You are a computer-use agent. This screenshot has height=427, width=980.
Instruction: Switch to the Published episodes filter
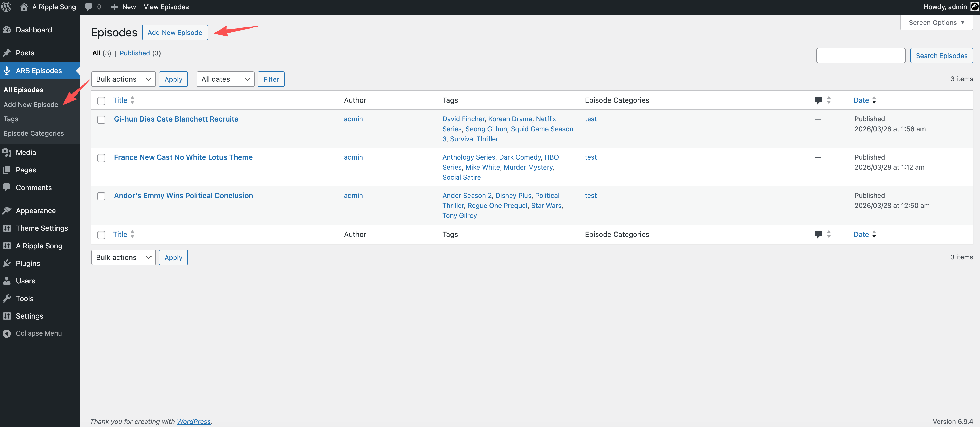[135, 53]
